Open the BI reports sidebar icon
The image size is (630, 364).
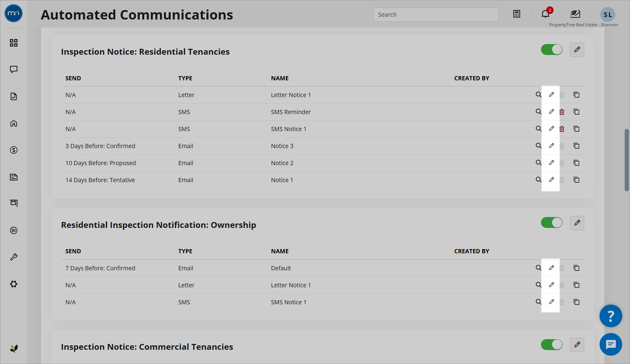point(14,230)
